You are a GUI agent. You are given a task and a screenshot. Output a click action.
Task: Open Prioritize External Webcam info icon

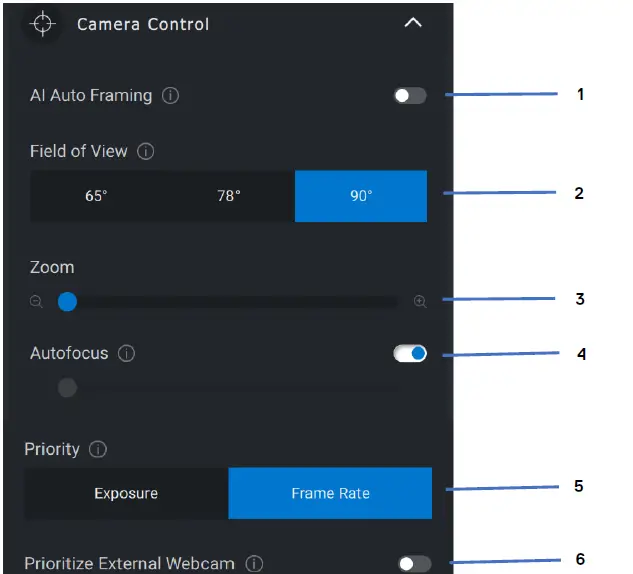coord(254,563)
